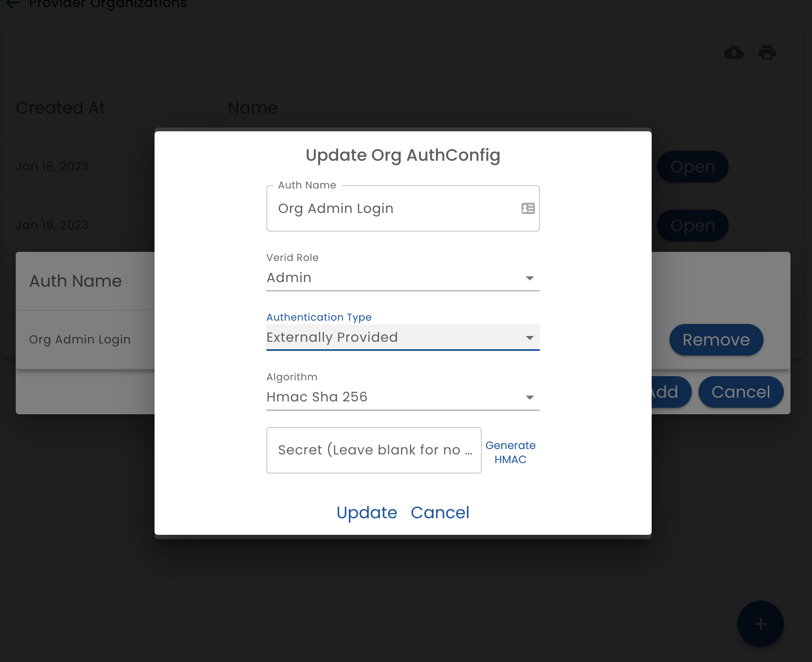Click the Open button for Jan 19 2023 entry
The width and height of the screenshot is (812, 662).
pyautogui.click(x=692, y=225)
